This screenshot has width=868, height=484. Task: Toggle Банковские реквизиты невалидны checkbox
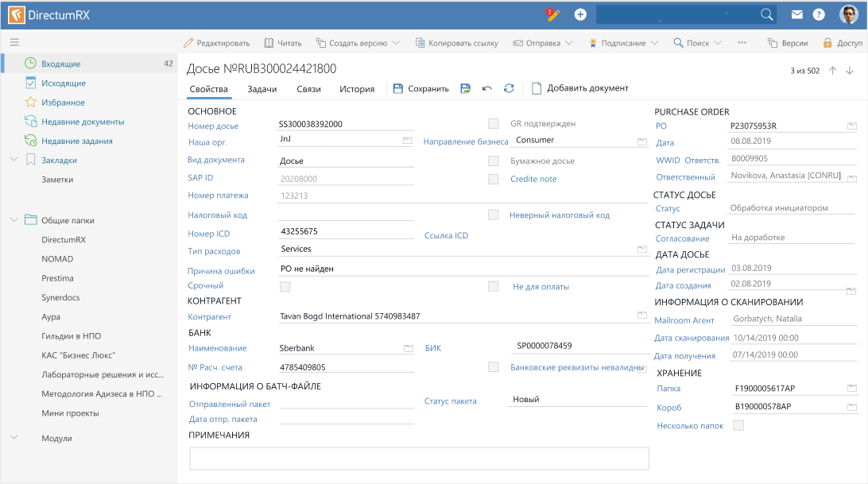coord(494,366)
